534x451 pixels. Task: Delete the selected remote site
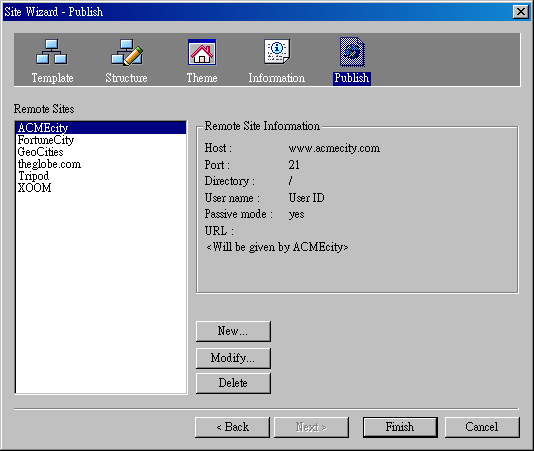point(233,383)
